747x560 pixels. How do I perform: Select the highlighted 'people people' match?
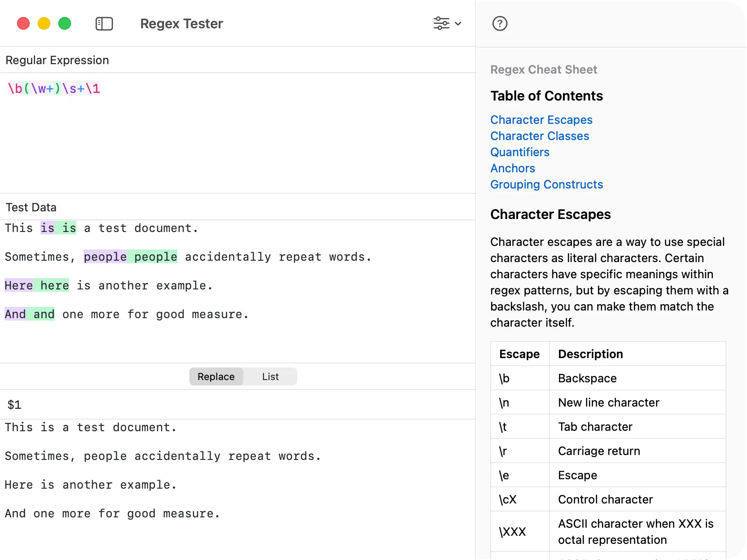[130, 257]
